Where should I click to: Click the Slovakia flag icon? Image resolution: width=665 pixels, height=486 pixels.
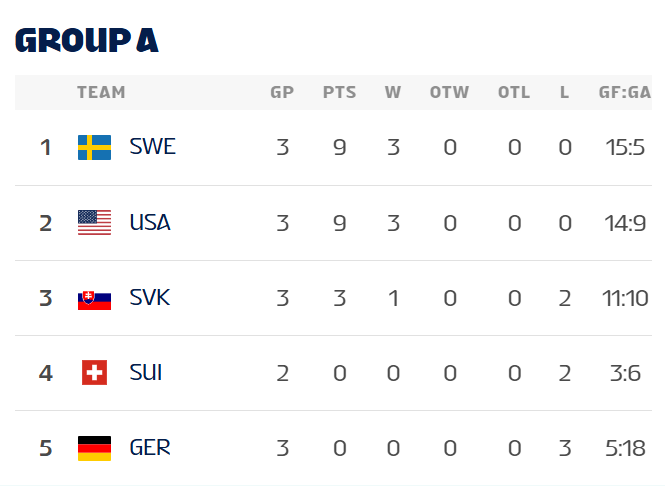pos(94,298)
